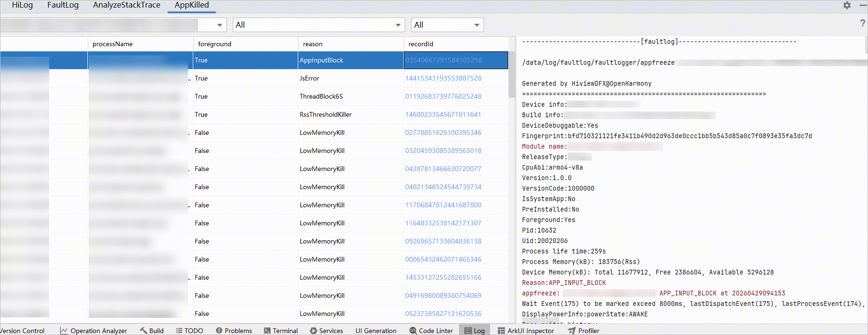
Task: Open the Terminal tool window
Action: point(281,330)
